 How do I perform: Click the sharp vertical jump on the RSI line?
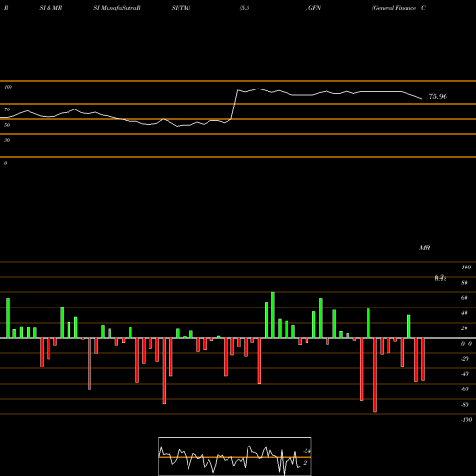tap(234, 105)
